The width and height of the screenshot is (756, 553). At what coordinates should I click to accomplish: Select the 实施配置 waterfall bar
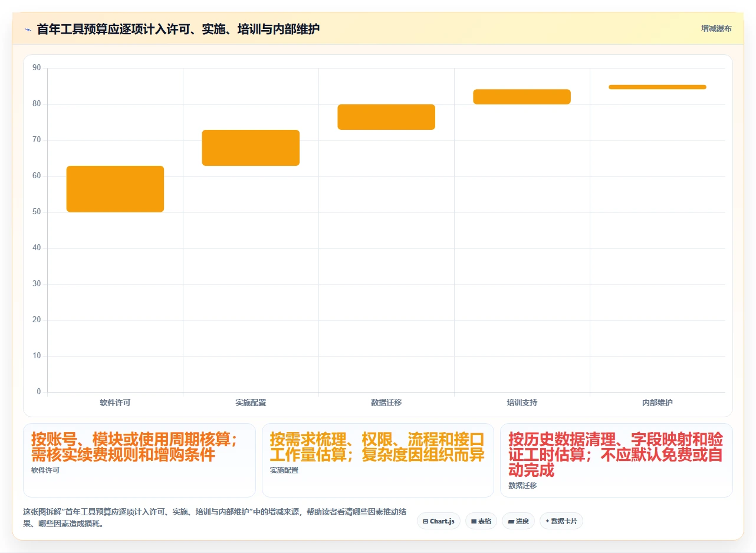(251, 148)
